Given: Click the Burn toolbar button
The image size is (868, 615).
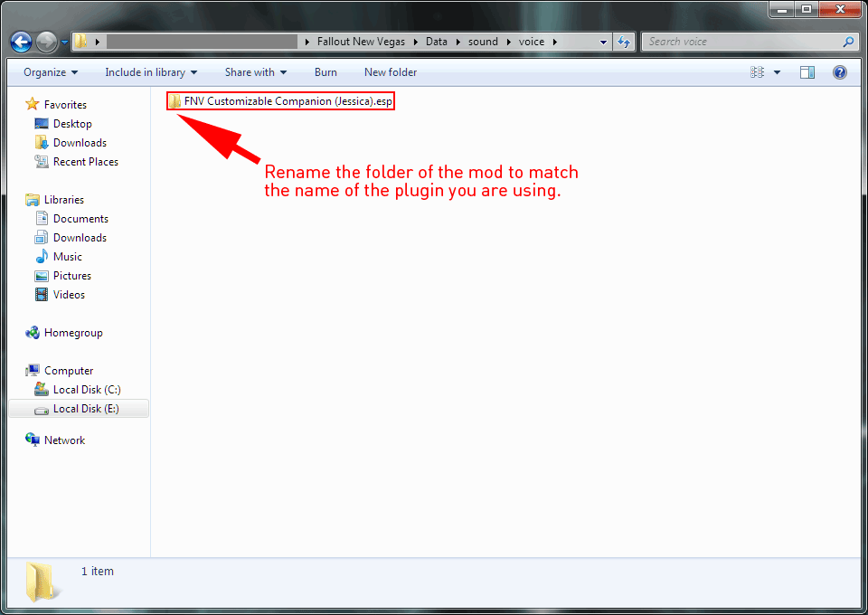Looking at the screenshot, I should (x=325, y=72).
